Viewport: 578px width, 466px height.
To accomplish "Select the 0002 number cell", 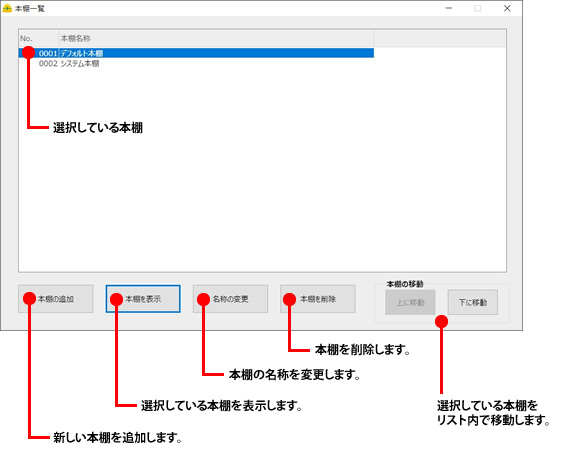I will (x=48, y=63).
